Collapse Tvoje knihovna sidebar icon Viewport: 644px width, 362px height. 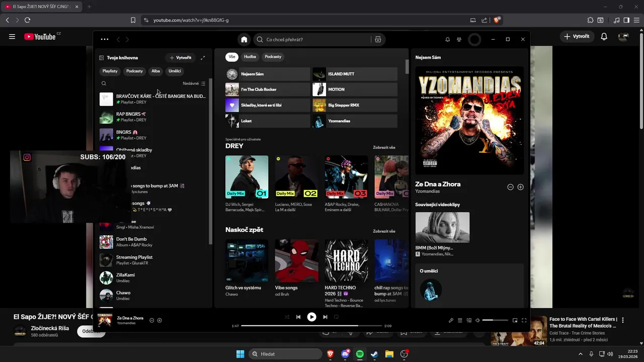(101, 58)
